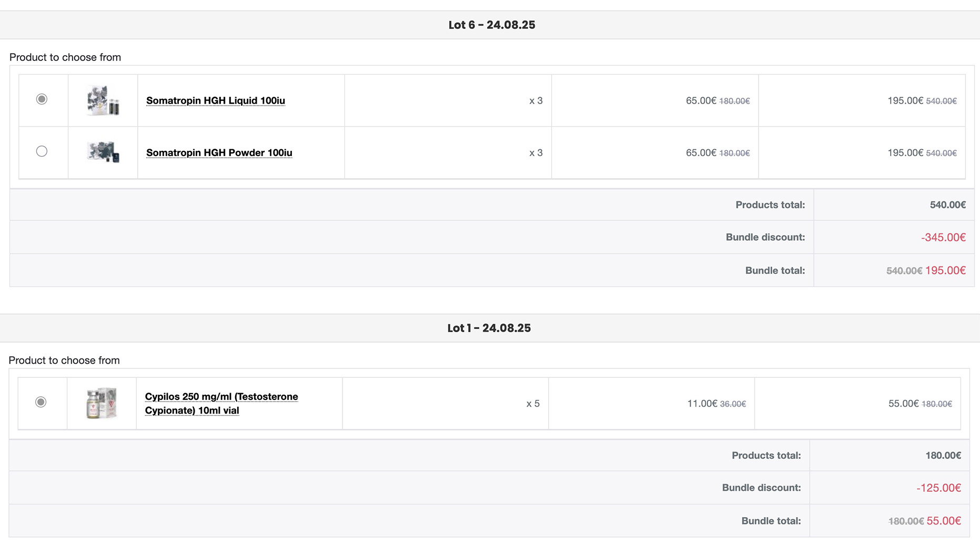Click Lot 1 bundle discount -125.00€

click(938, 488)
